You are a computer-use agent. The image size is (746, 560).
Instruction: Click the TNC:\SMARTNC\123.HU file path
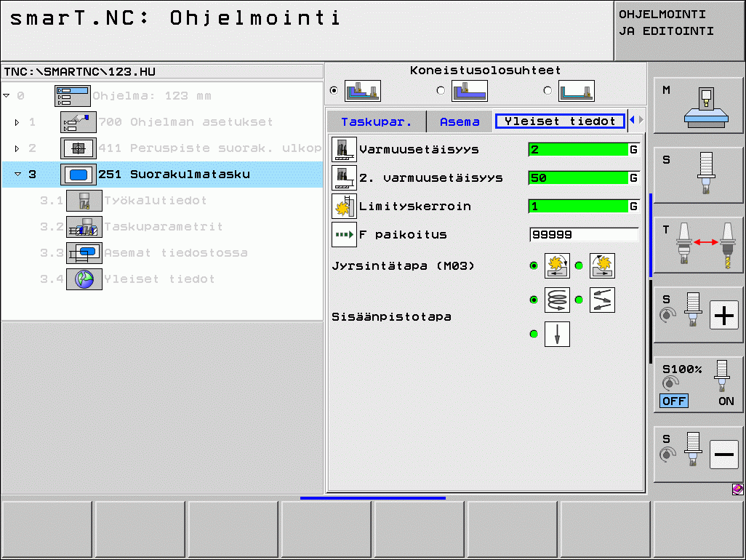79,72
